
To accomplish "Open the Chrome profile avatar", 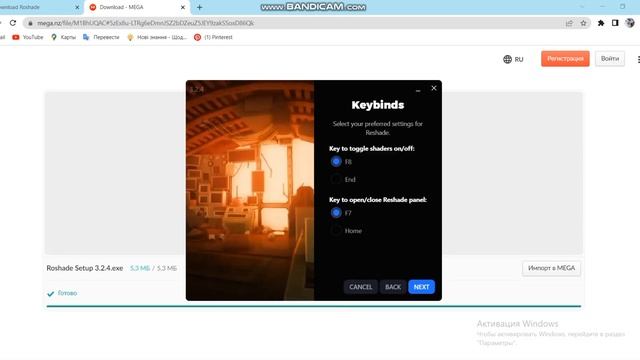I will [x=630, y=23].
